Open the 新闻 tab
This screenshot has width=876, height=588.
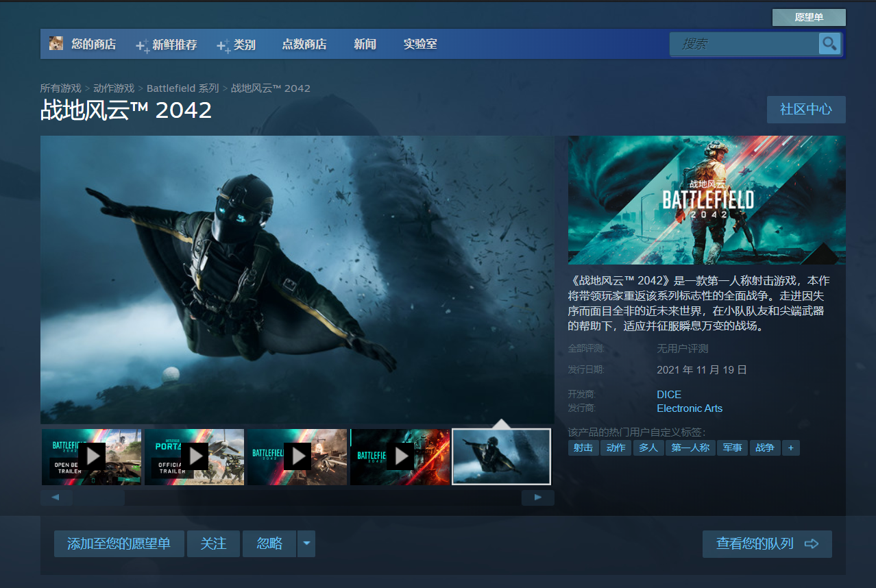pyautogui.click(x=365, y=45)
